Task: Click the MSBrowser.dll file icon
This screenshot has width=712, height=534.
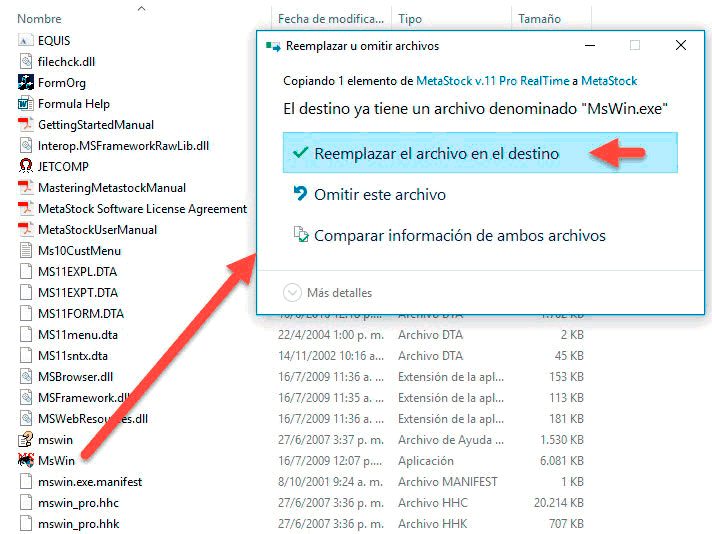Action: coord(26,376)
